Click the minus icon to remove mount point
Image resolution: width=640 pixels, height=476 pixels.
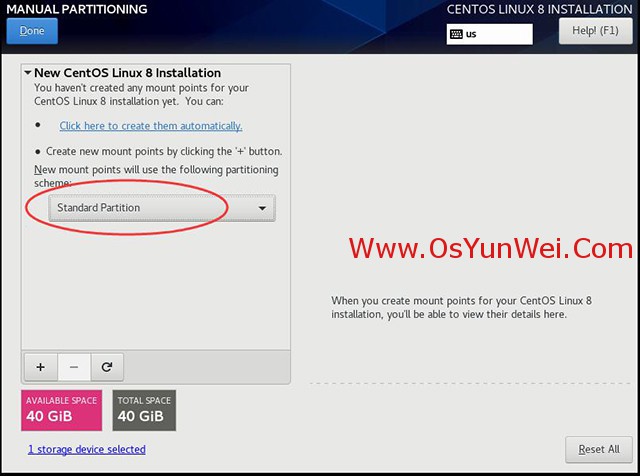pos(74,367)
